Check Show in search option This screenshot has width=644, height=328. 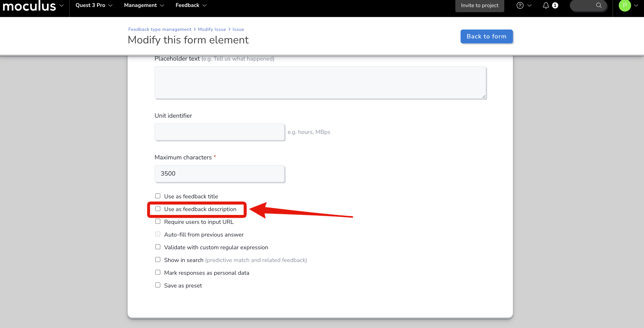[x=158, y=260]
